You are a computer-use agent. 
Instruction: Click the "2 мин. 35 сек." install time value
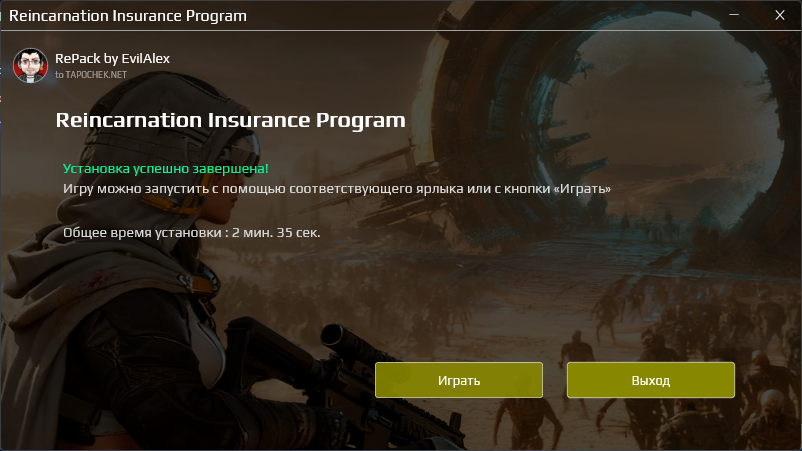[x=276, y=233]
